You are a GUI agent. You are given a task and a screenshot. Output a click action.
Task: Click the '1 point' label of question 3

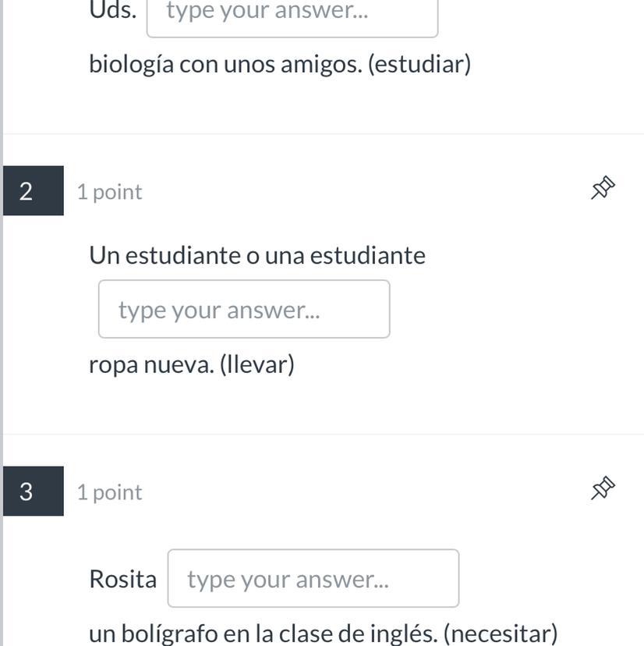[110, 492]
